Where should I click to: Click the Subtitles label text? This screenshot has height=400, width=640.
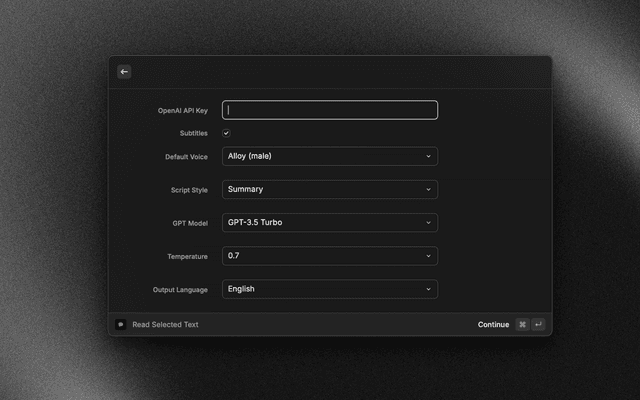coord(192,133)
